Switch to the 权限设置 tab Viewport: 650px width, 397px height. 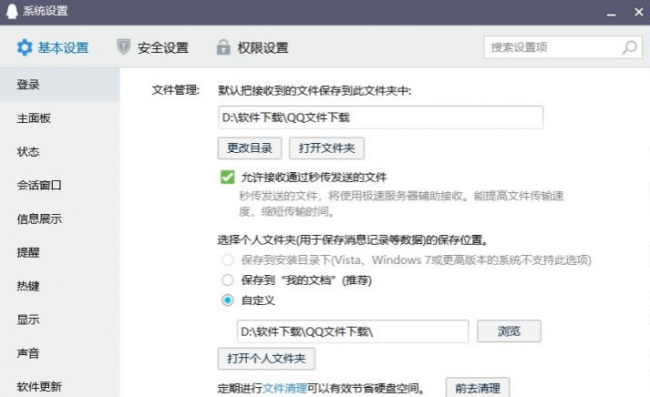click(252, 47)
